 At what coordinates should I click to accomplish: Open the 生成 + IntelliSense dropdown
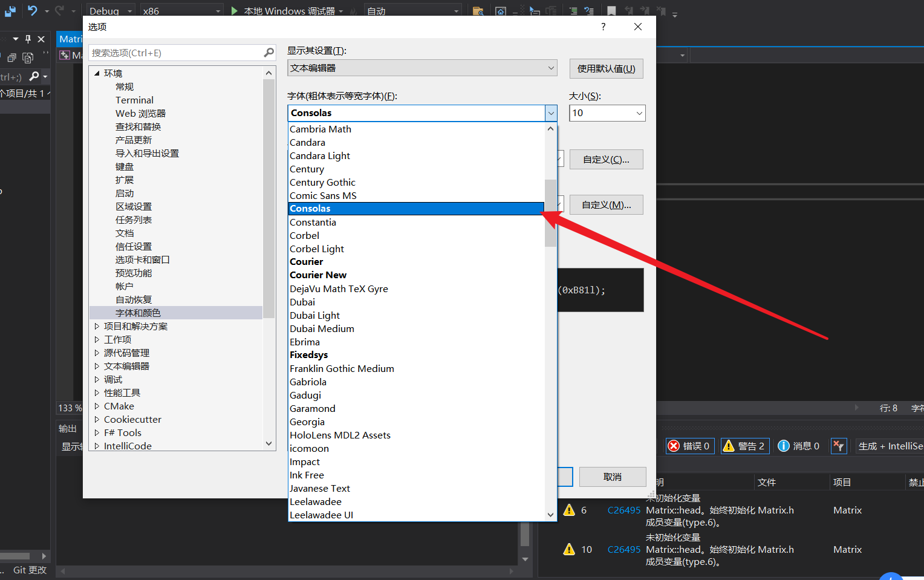890,446
